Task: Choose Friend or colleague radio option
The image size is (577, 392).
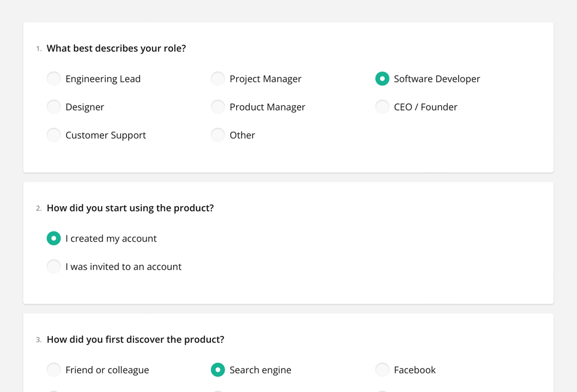Action: (53, 370)
